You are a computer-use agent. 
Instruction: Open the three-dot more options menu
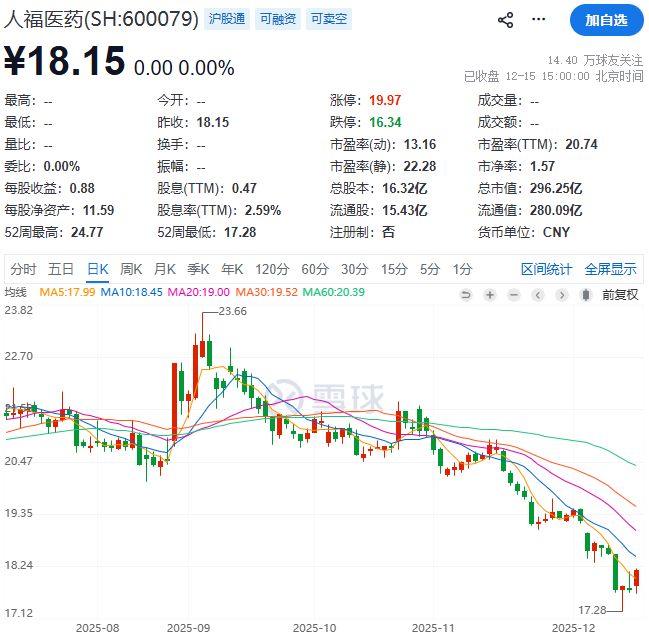538,19
